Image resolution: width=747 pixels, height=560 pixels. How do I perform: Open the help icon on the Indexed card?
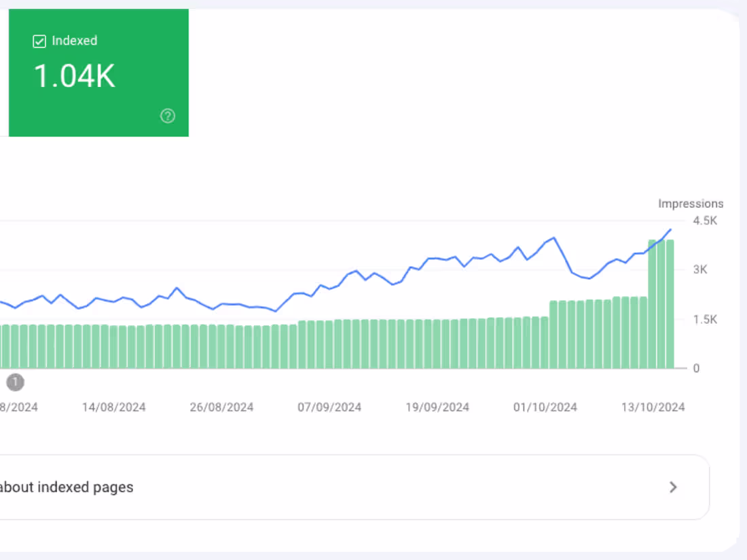[167, 116]
